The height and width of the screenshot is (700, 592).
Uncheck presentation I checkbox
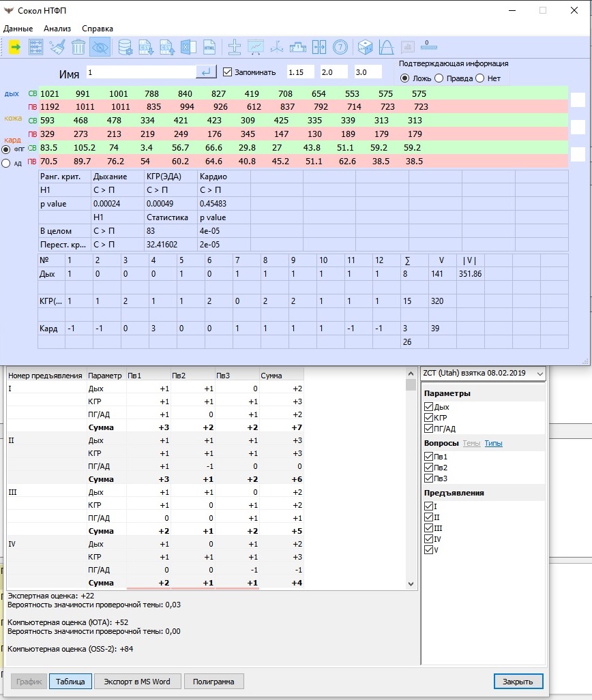428,506
